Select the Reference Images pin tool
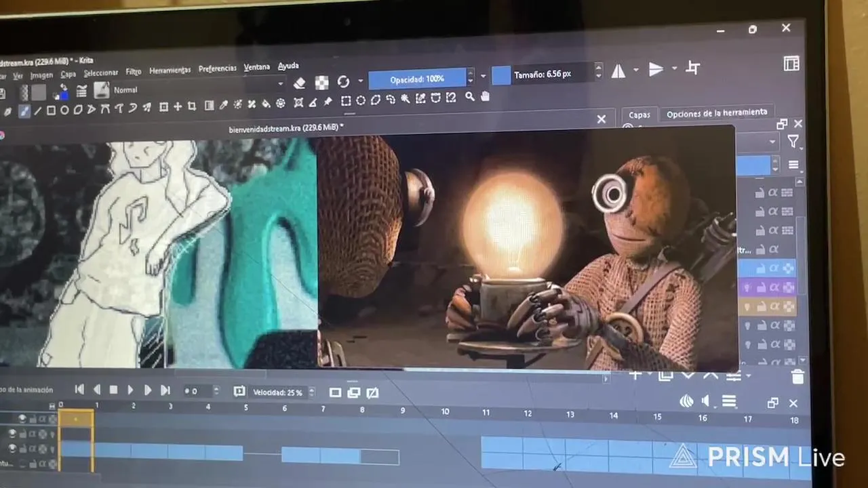Screen dimensions: 868x488 point(328,102)
